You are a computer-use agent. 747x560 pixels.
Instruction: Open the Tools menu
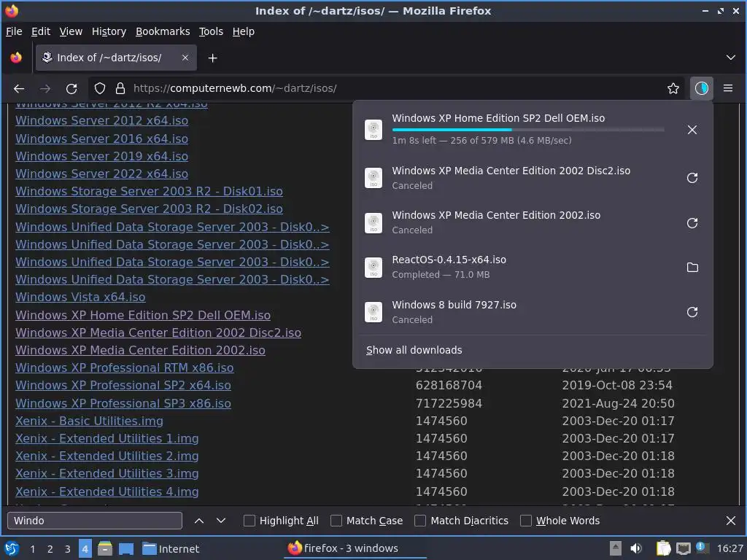[211, 31]
